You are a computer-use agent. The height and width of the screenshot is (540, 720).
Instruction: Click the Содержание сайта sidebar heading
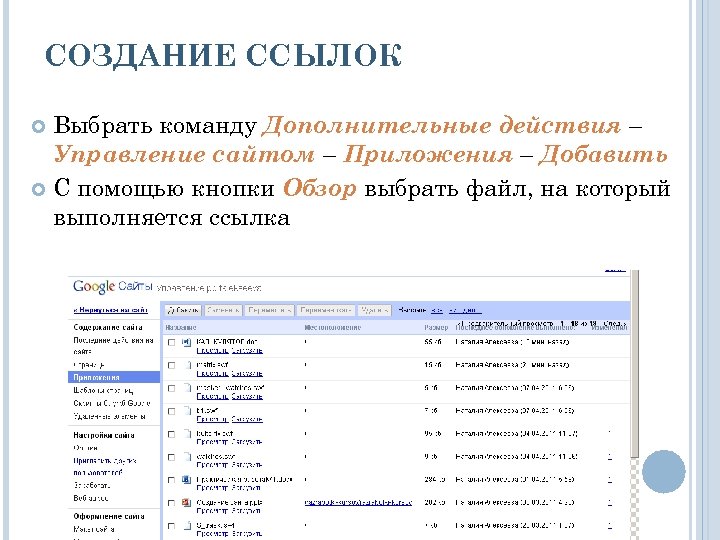point(108,327)
